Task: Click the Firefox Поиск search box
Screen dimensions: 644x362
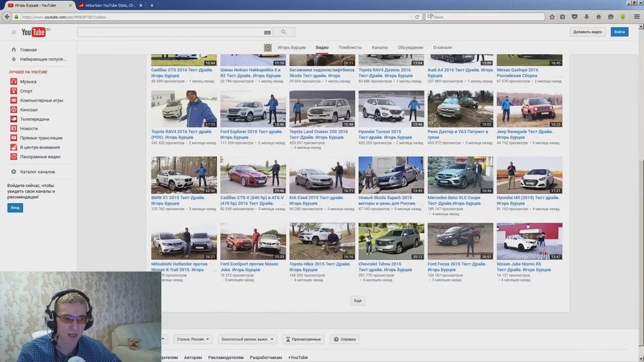Action: [x=485, y=17]
